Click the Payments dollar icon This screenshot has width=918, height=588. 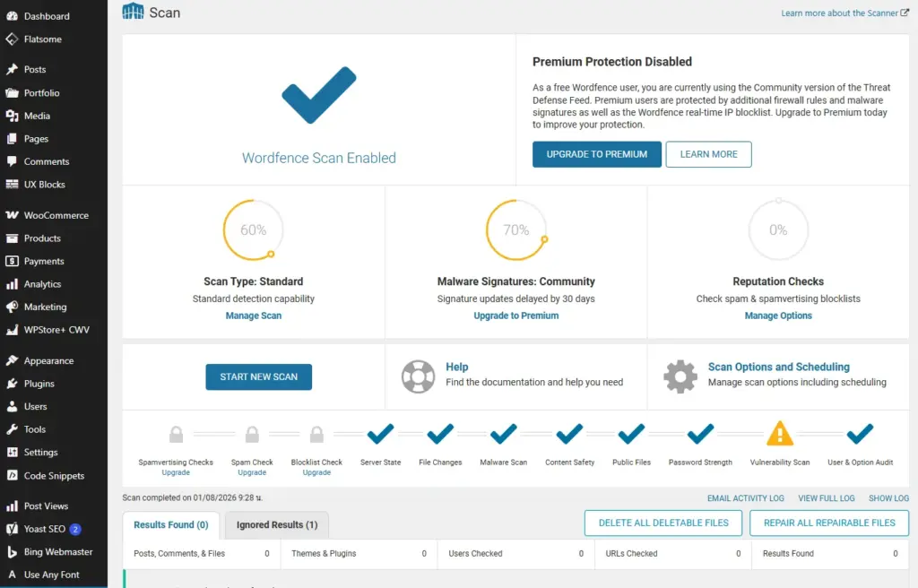pos(12,261)
